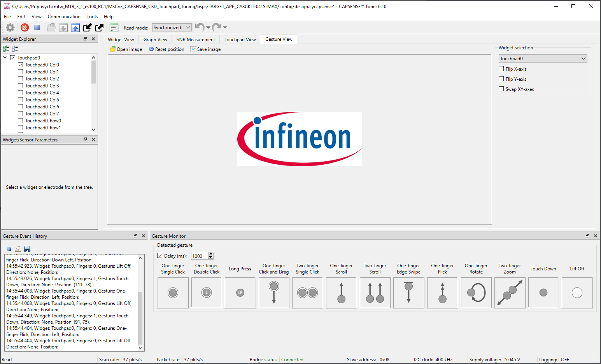Click the One-finger Flick gesture icon

coord(442,293)
